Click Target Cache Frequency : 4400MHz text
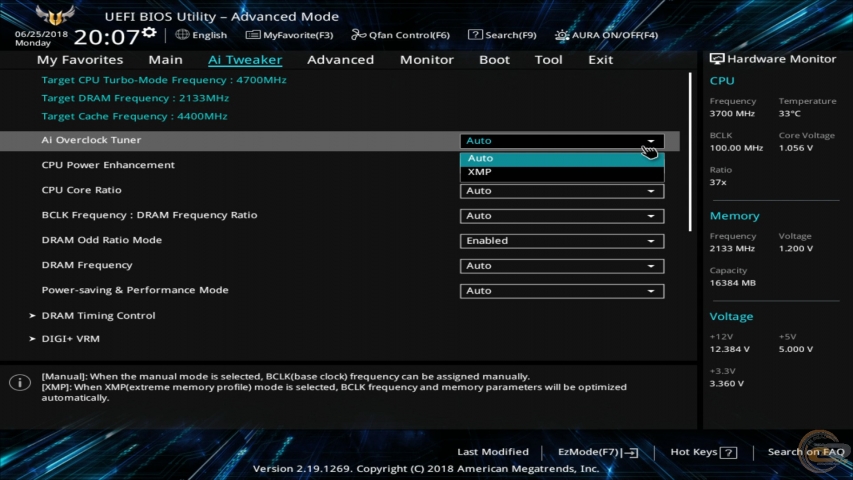 (x=134, y=116)
